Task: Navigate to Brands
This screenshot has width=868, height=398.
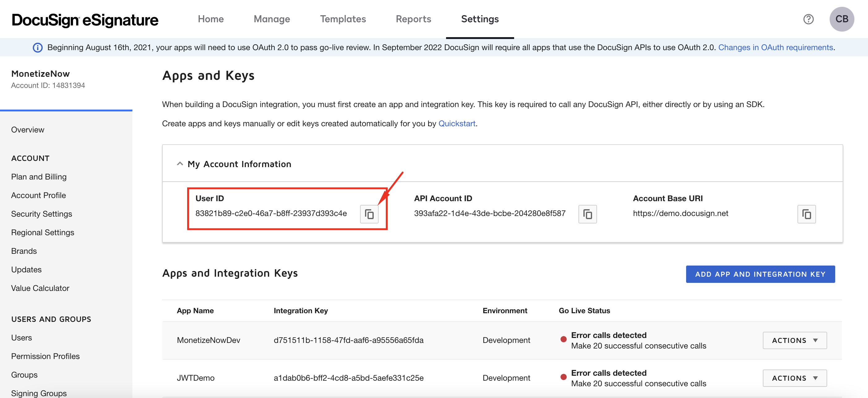Action: pos(24,251)
